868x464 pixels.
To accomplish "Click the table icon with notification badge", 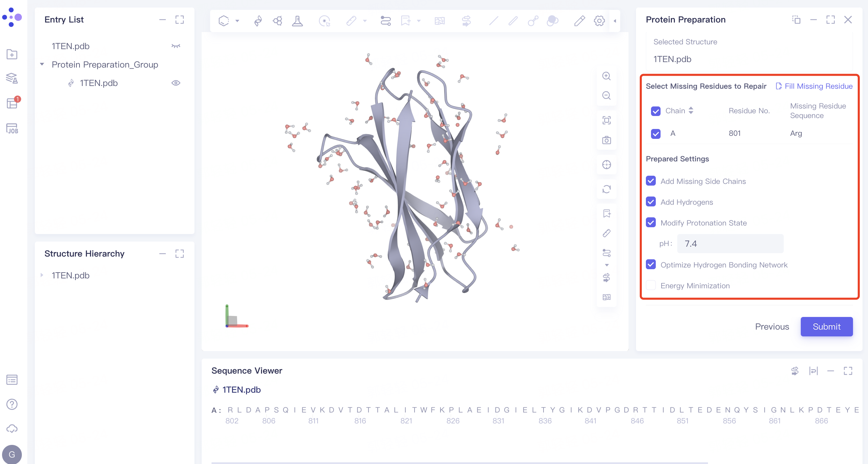I will tap(12, 103).
